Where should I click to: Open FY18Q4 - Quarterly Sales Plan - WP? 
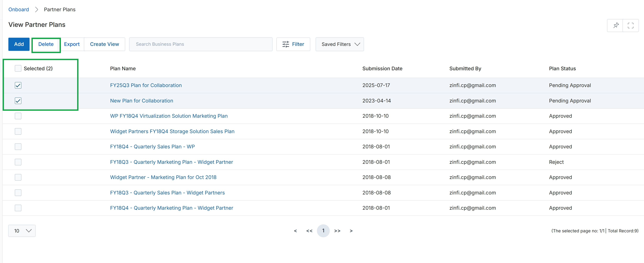[152, 147]
